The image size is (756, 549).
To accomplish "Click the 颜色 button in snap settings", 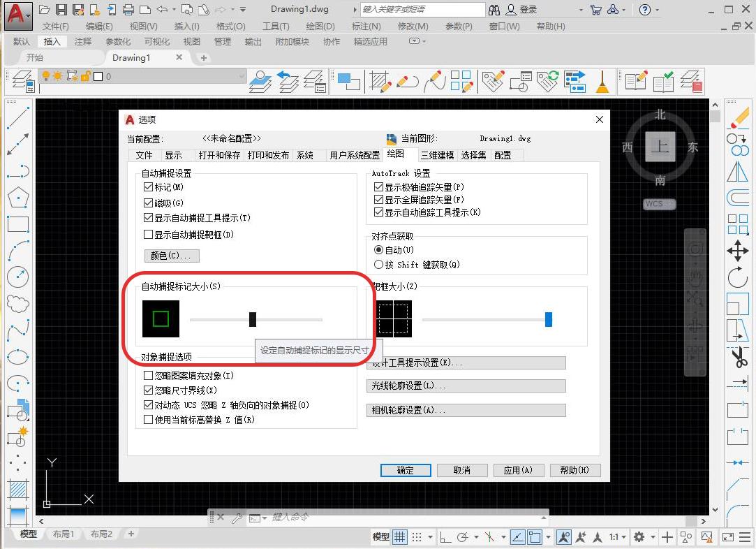I will tap(171, 256).
